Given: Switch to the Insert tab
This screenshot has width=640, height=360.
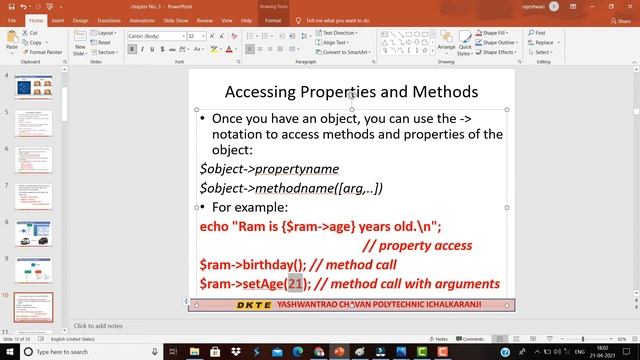Looking at the screenshot, I should [x=58, y=20].
